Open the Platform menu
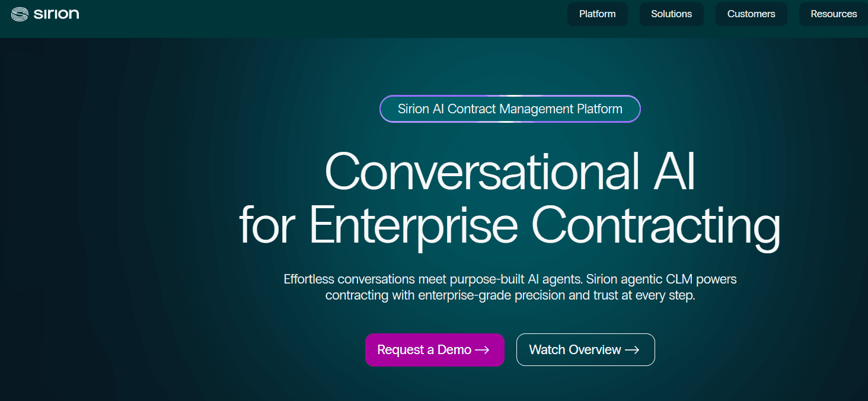The height and width of the screenshot is (401, 868). point(598,14)
